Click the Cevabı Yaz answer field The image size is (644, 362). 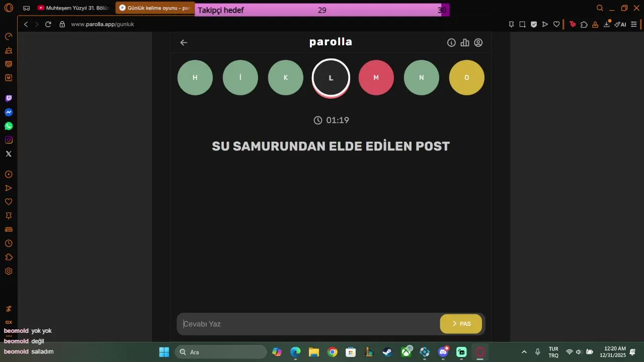(308, 324)
